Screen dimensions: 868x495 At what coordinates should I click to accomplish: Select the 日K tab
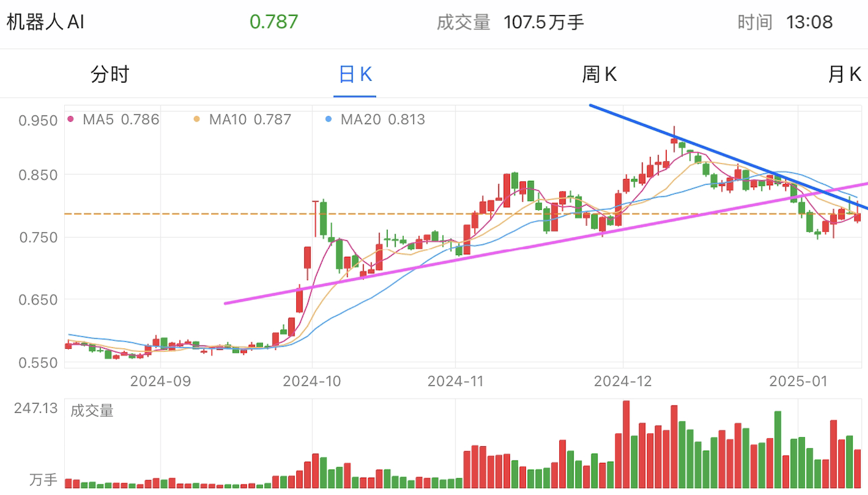pos(355,75)
